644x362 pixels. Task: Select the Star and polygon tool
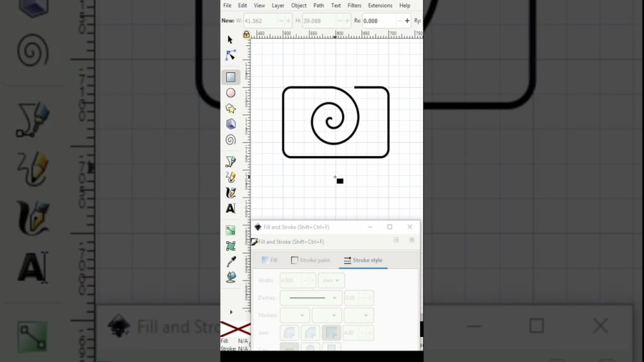(x=231, y=109)
